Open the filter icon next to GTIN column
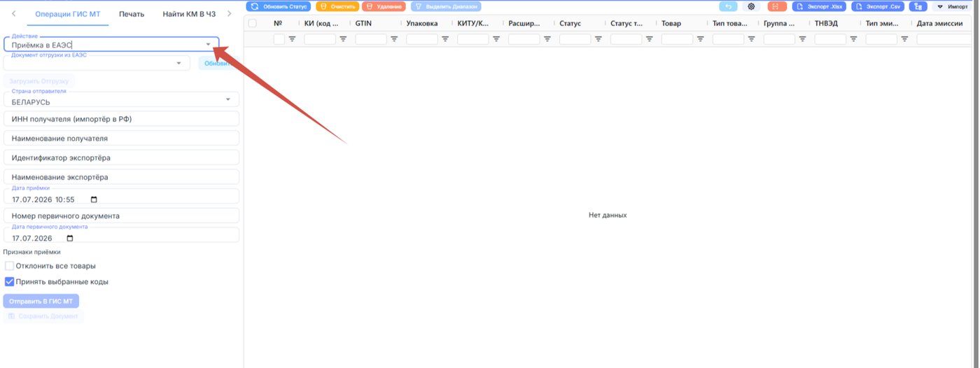 (x=394, y=39)
